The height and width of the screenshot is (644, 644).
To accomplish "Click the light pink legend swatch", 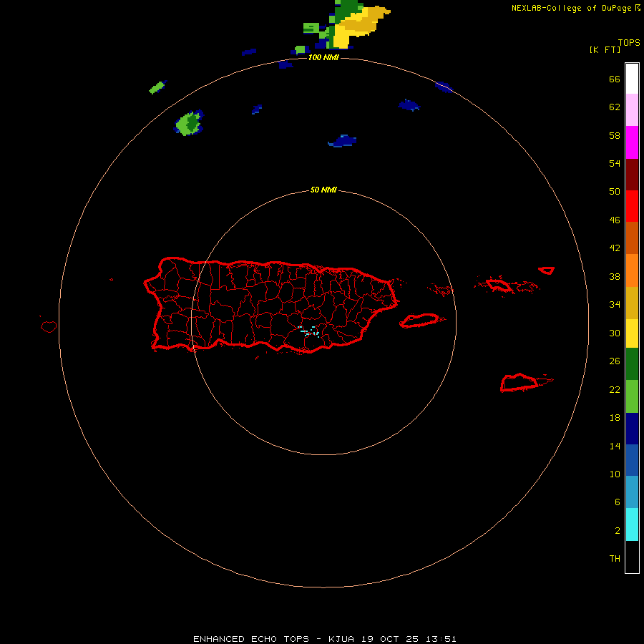I will (632, 110).
